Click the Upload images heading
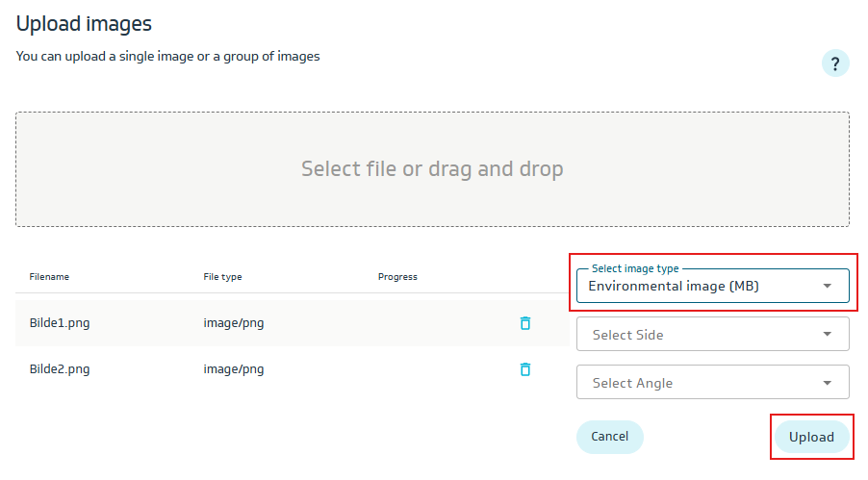 (84, 24)
